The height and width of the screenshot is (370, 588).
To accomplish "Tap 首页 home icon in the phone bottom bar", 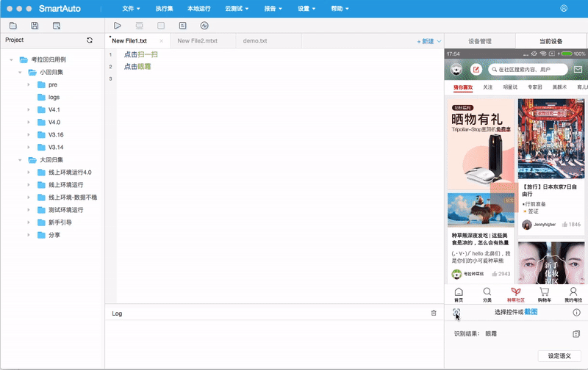I will click(459, 294).
